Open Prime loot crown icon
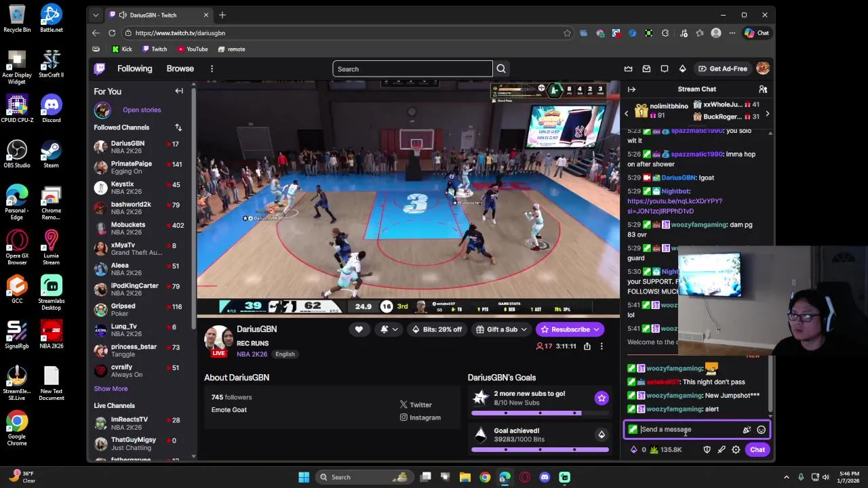Screen dimensions: 868x488 tap(629, 68)
